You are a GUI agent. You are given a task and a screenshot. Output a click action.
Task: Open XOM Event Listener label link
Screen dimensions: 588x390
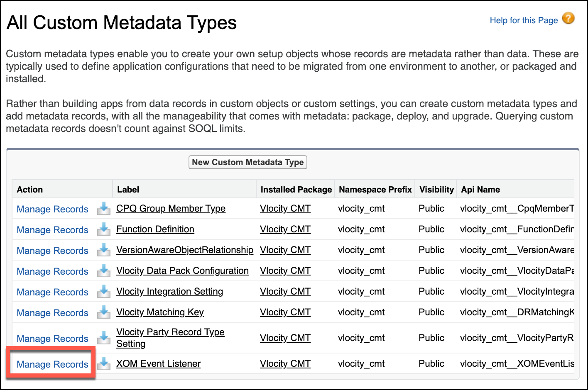coord(158,363)
